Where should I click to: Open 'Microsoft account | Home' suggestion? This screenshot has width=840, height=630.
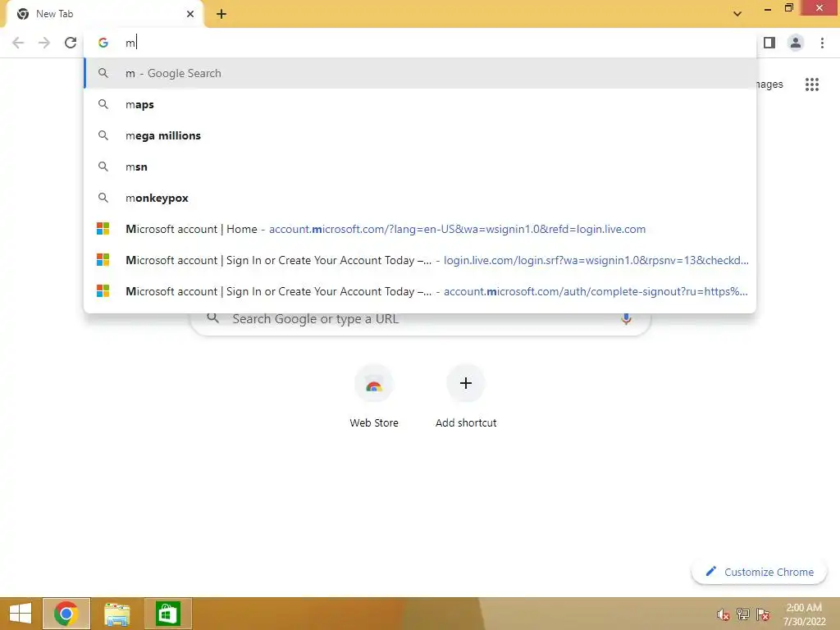(x=420, y=229)
